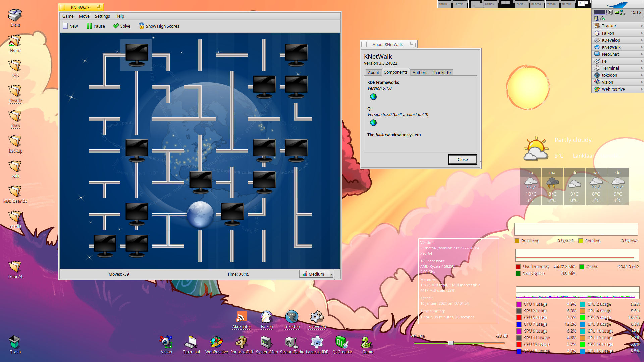Close the About KNetWalk dialog
Viewport: 644px width, 362px height.
462,160
